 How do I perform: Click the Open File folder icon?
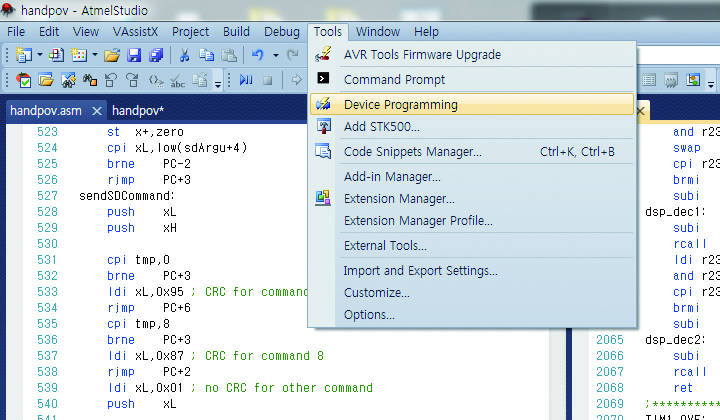pos(112,56)
